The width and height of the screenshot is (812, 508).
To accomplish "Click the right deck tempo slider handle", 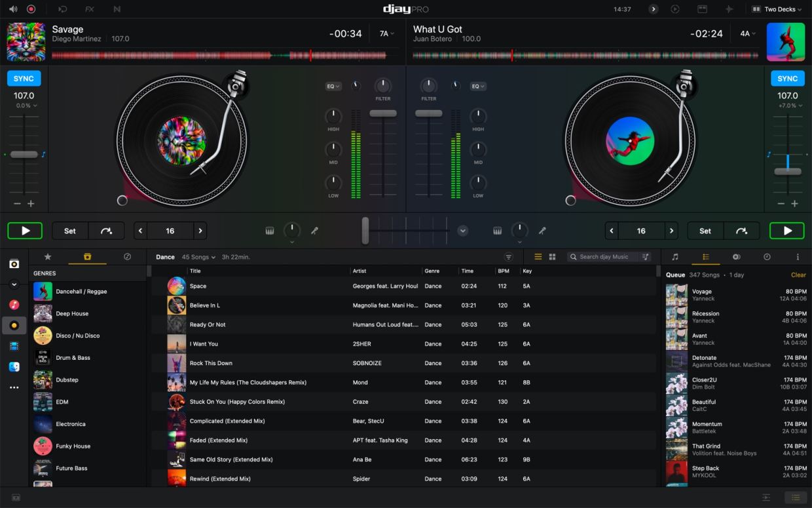I will [787, 172].
